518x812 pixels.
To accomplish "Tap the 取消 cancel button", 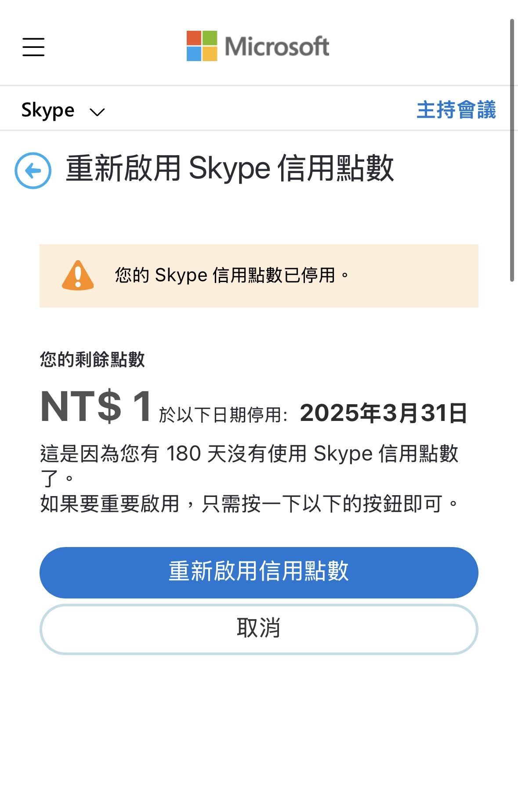I will pos(259,629).
